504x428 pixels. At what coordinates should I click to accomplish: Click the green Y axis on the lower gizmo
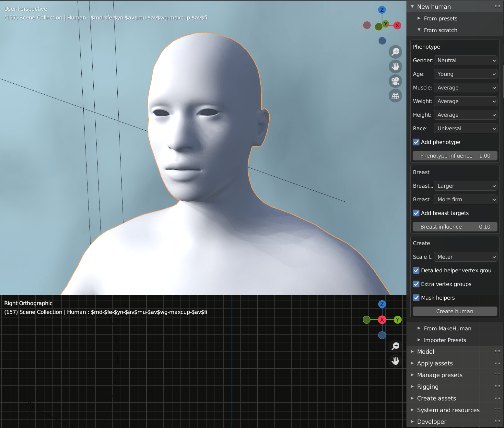click(398, 320)
